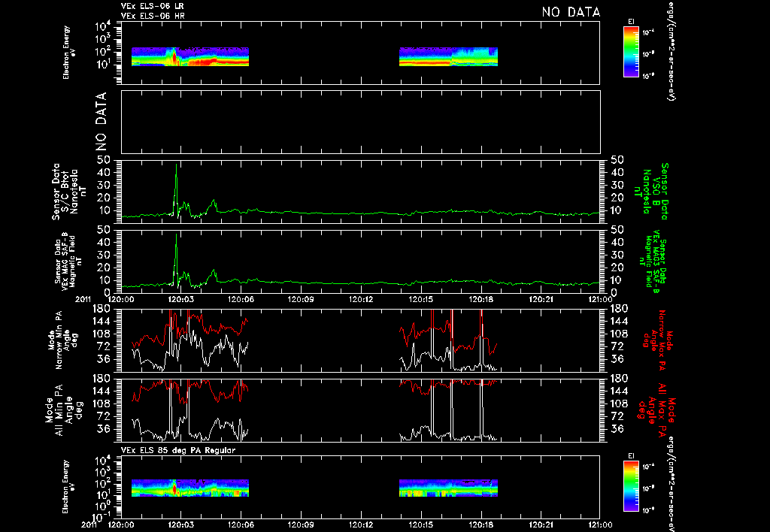This screenshot has height=532, width=770.
Task: Click the spike peak in VEx MAG SAF-B panel
Action: pyautogui.click(x=176, y=235)
